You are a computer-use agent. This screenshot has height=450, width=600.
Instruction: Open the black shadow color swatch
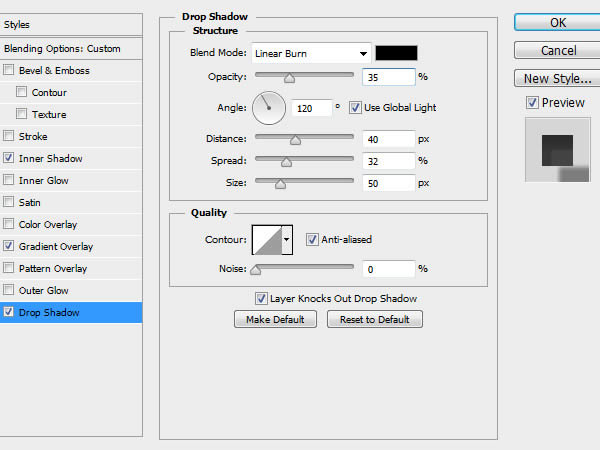[396, 53]
